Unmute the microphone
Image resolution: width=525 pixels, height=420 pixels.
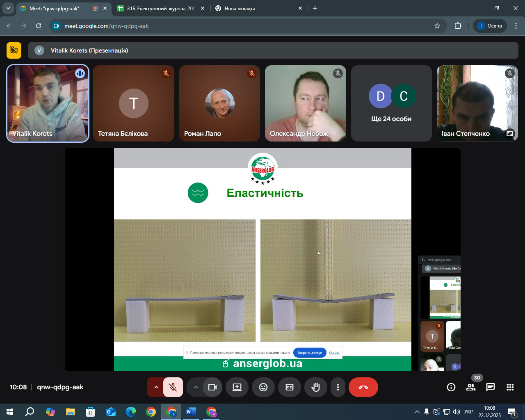click(173, 387)
